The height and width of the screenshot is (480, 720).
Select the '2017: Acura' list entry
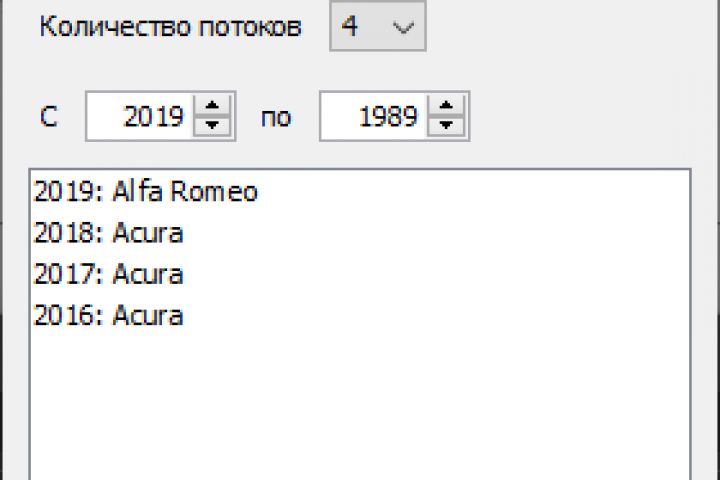pyautogui.click(x=108, y=275)
